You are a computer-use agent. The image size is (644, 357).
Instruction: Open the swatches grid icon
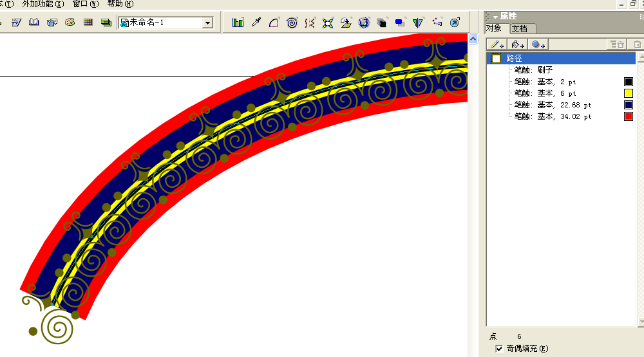coord(88,22)
